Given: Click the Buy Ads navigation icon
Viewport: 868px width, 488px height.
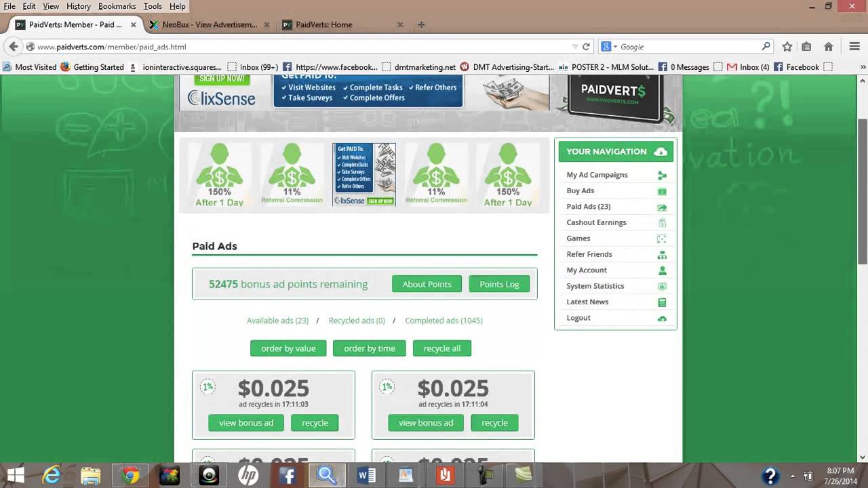Looking at the screenshot, I should pos(662,191).
